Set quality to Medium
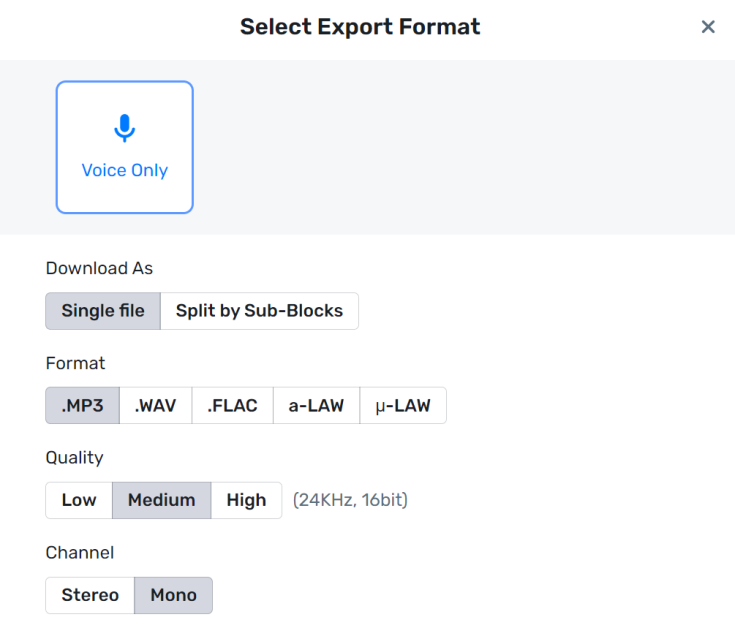The width and height of the screenshot is (735, 628). point(162,500)
